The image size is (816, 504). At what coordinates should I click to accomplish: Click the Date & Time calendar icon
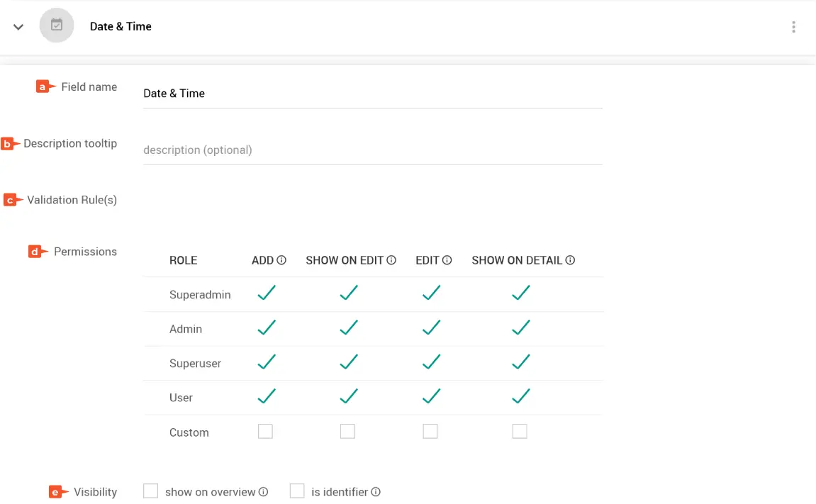pyautogui.click(x=57, y=26)
